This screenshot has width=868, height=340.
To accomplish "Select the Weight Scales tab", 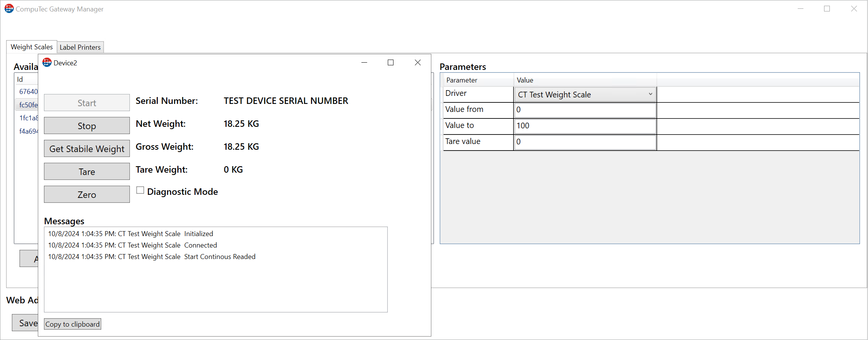I will (x=32, y=47).
